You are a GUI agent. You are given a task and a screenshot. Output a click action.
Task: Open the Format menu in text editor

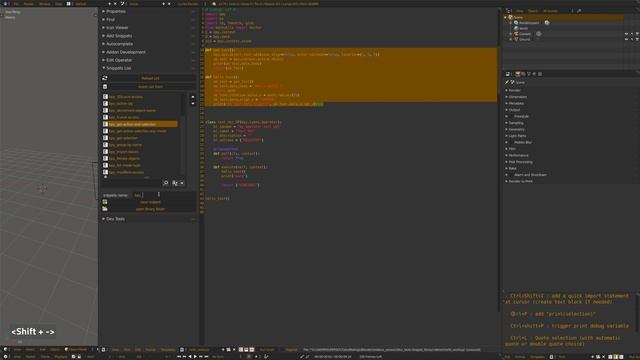click(x=151, y=350)
